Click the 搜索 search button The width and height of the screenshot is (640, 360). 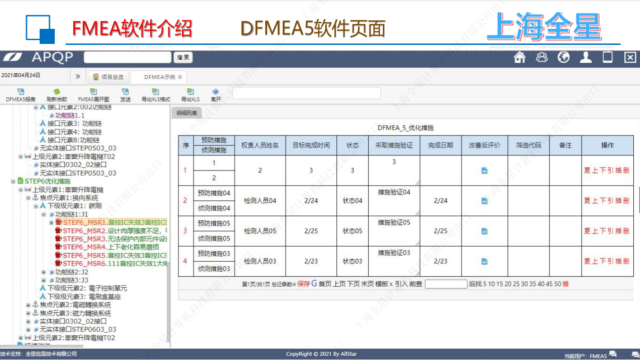click(x=183, y=58)
